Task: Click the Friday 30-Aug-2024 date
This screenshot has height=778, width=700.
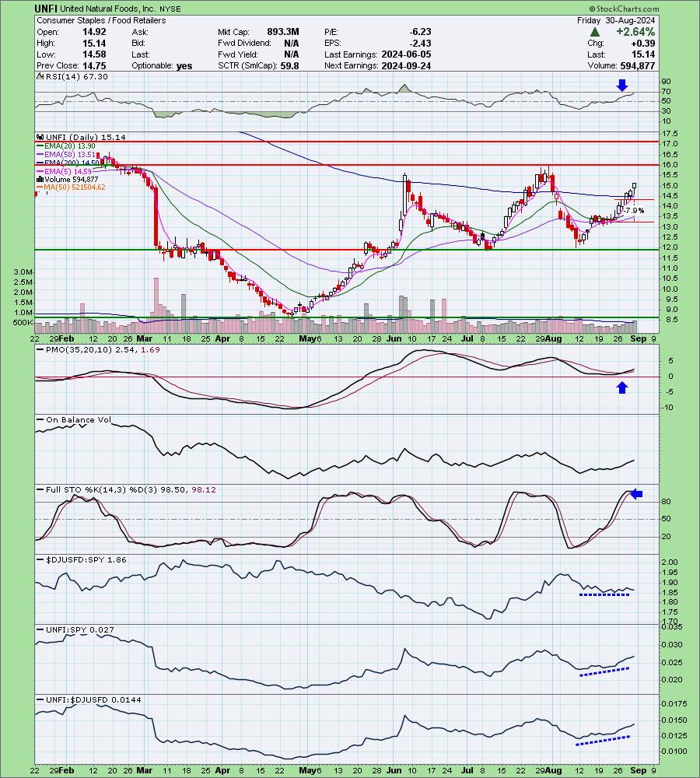Action: 616,20
